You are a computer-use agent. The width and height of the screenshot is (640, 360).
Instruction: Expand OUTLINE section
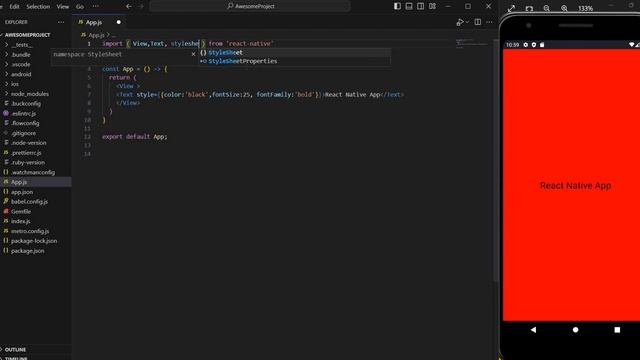pos(16,349)
